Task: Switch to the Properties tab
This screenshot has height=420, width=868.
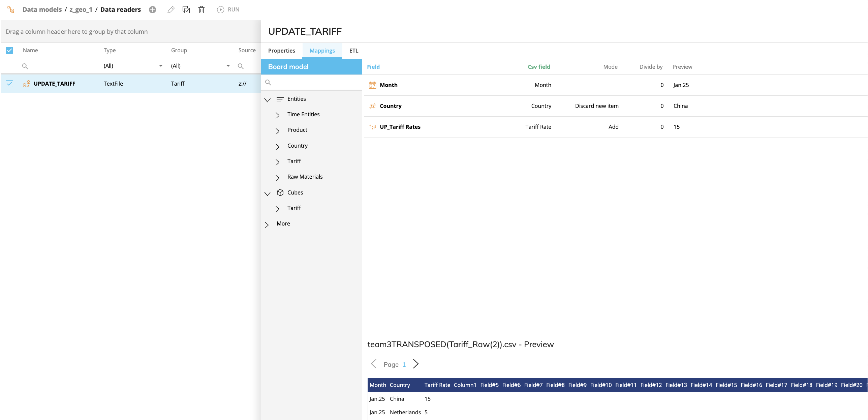Action: [x=282, y=51]
